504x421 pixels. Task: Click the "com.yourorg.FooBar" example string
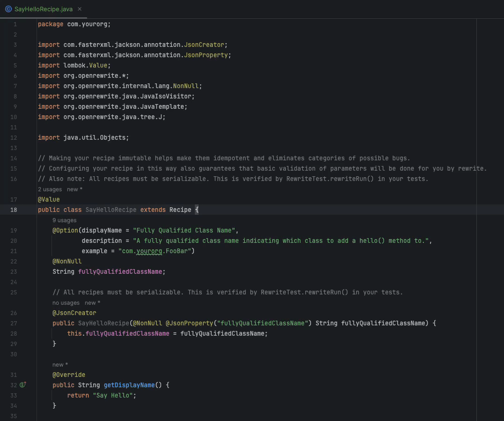click(x=155, y=251)
